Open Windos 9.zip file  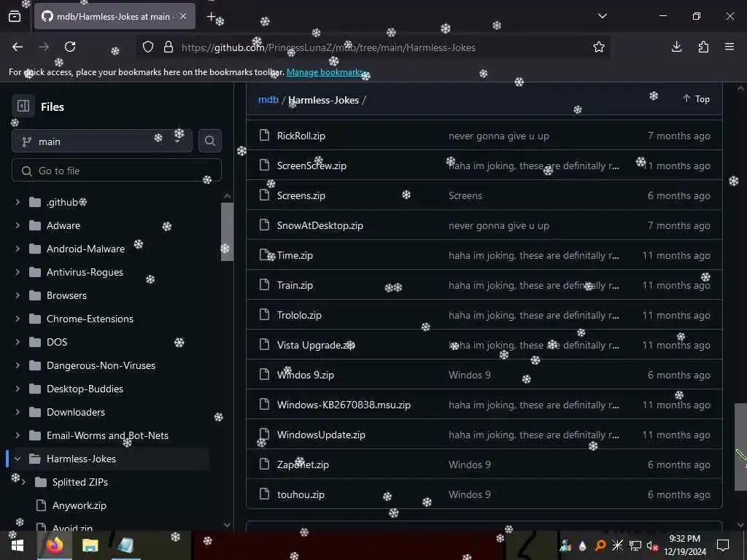(x=306, y=376)
